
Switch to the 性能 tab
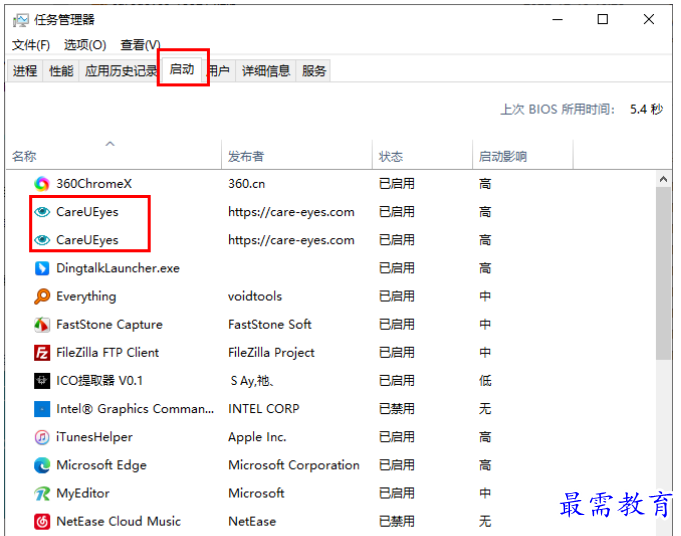[x=61, y=71]
